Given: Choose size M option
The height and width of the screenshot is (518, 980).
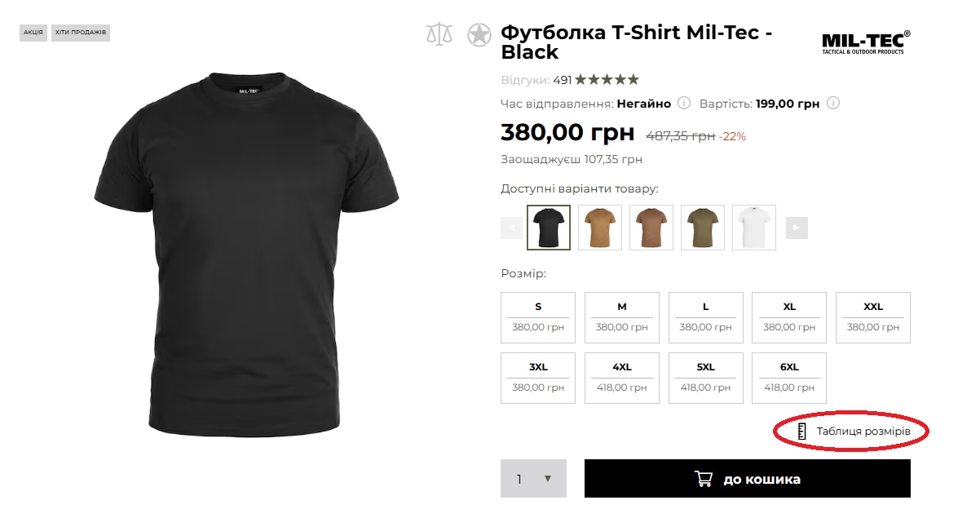Looking at the screenshot, I should (622, 317).
